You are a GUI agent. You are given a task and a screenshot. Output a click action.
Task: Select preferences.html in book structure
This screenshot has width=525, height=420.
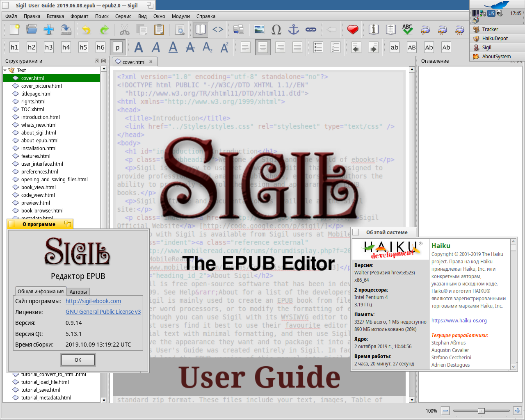tap(39, 171)
